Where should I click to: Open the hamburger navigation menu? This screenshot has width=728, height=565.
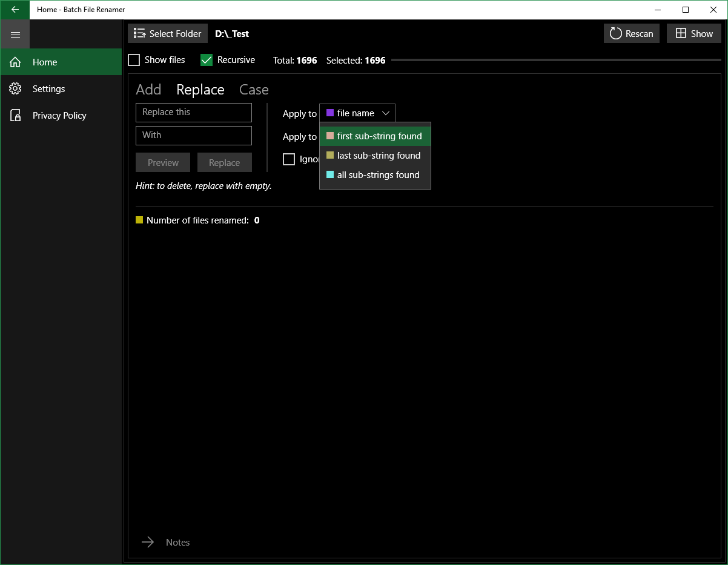15,35
